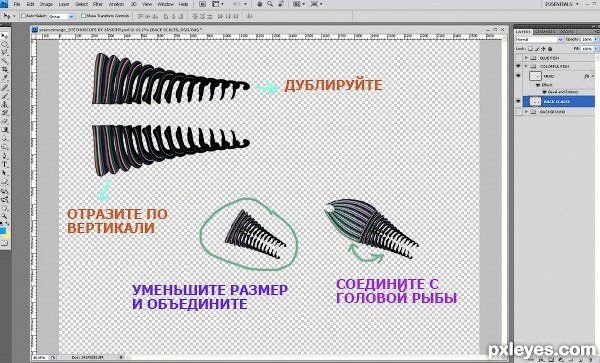Click the Lock all icon in Layers panel
Screen dimensions: 600x363
tap(550, 49)
